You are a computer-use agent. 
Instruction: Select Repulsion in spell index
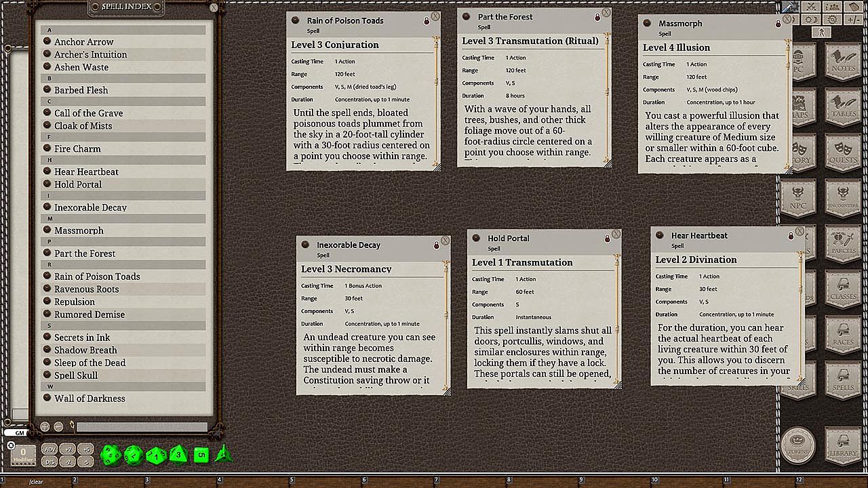tap(75, 302)
